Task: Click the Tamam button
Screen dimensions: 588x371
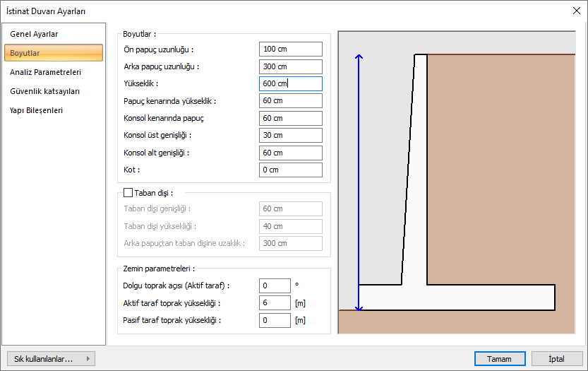Action: click(499, 359)
